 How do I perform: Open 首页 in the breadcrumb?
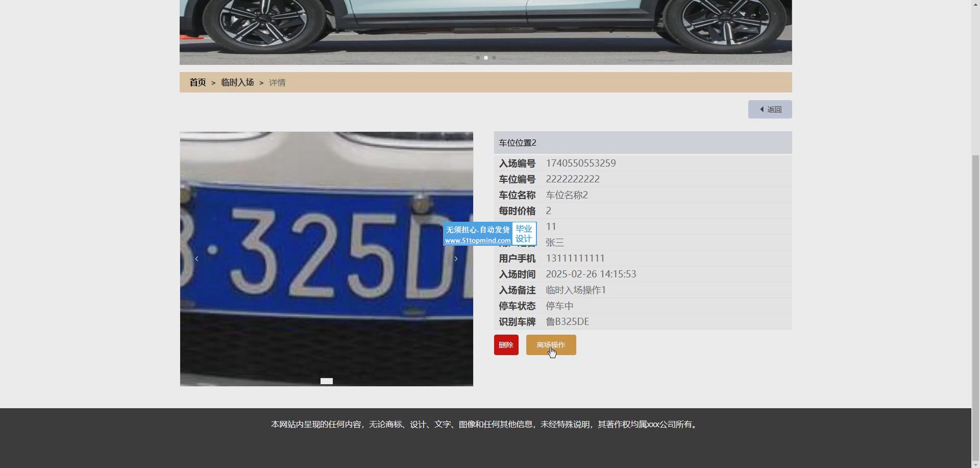(x=198, y=82)
